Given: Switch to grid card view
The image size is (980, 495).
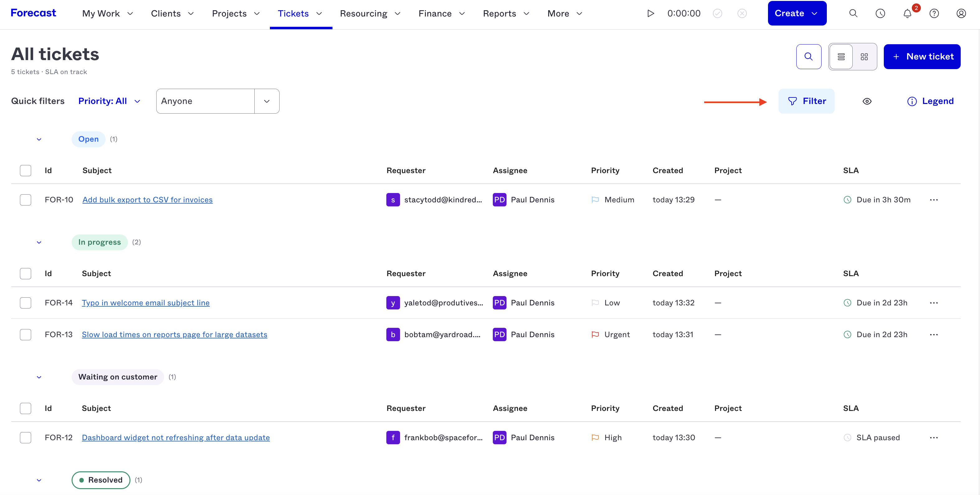Looking at the screenshot, I should (x=864, y=57).
